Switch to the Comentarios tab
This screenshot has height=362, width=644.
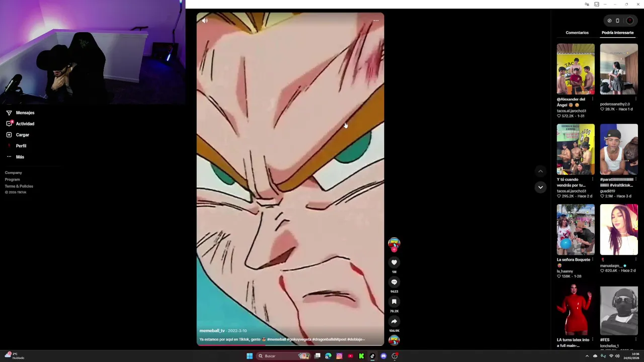(577, 33)
